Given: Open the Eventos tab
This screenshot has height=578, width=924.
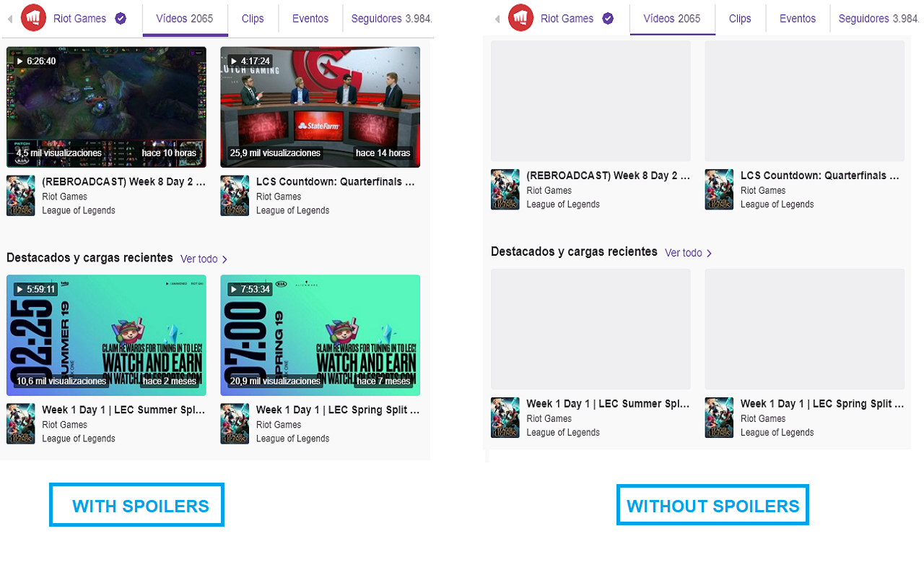Looking at the screenshot, I should point(310,18).
